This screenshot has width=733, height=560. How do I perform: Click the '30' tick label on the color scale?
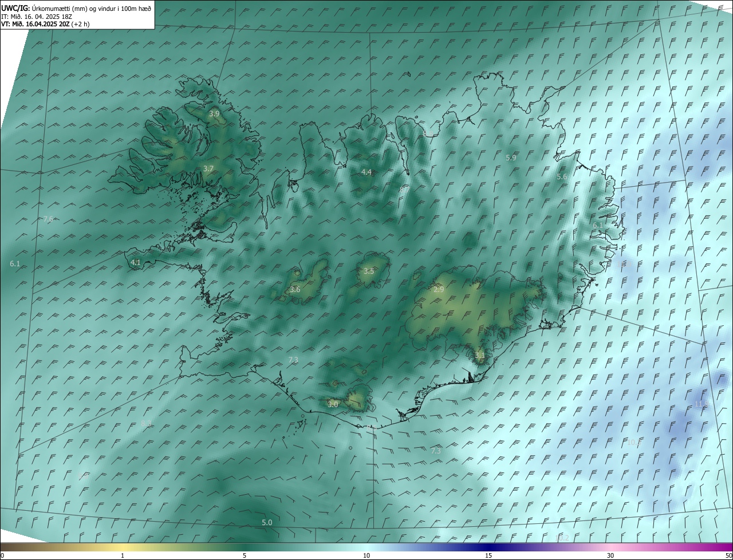click(610, 555)
